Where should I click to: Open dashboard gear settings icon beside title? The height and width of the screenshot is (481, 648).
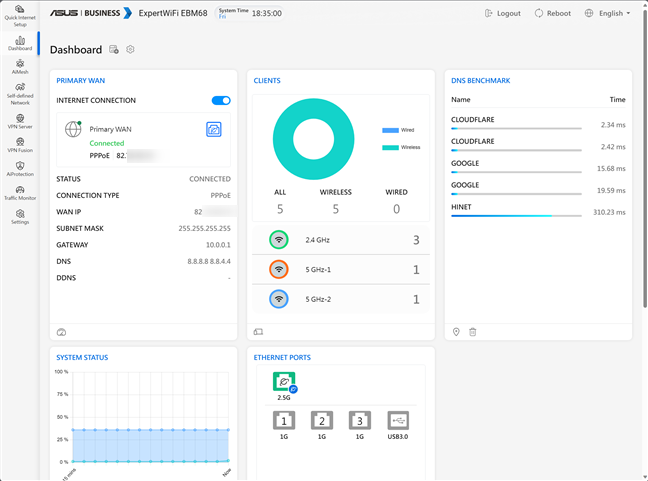(130, 50)
